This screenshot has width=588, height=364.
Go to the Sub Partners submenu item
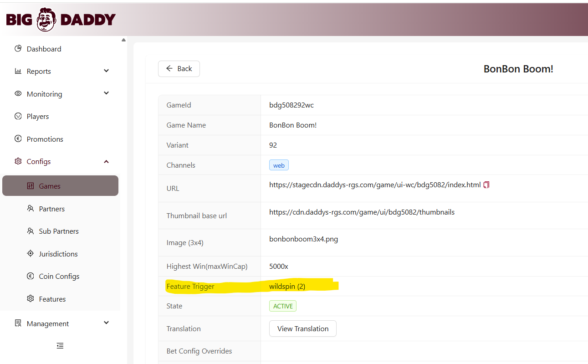click(60, 231)
